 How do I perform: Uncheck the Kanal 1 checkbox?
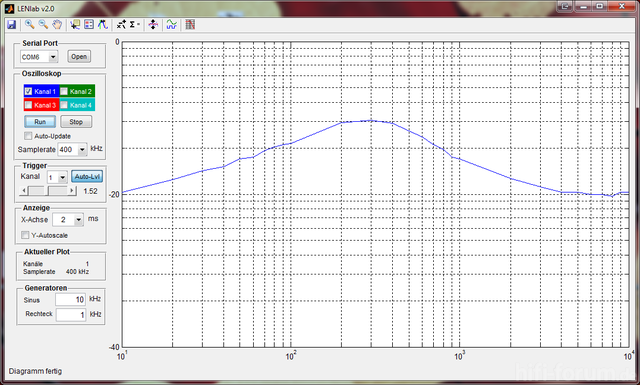click(29, 91)
